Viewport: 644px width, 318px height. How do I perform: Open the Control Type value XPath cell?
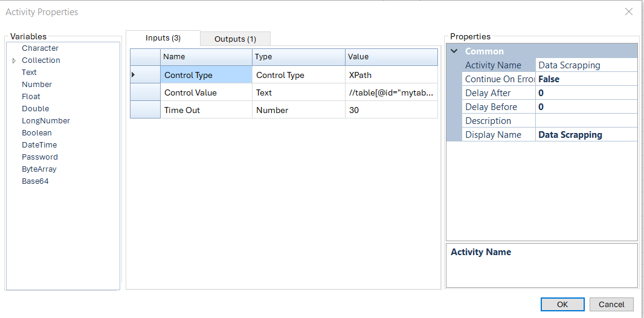click(391, 75)
